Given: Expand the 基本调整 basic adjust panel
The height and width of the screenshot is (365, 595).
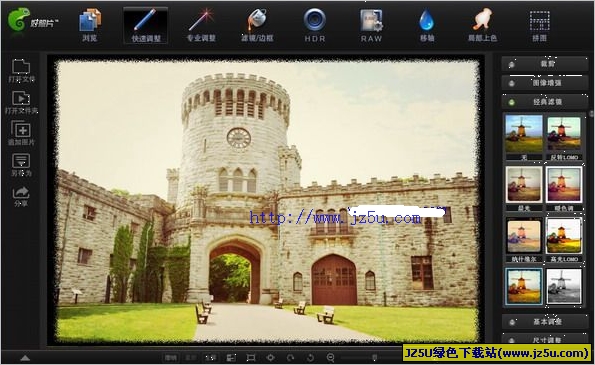Looking at the screenshot, I should click(x=545, y=322).
